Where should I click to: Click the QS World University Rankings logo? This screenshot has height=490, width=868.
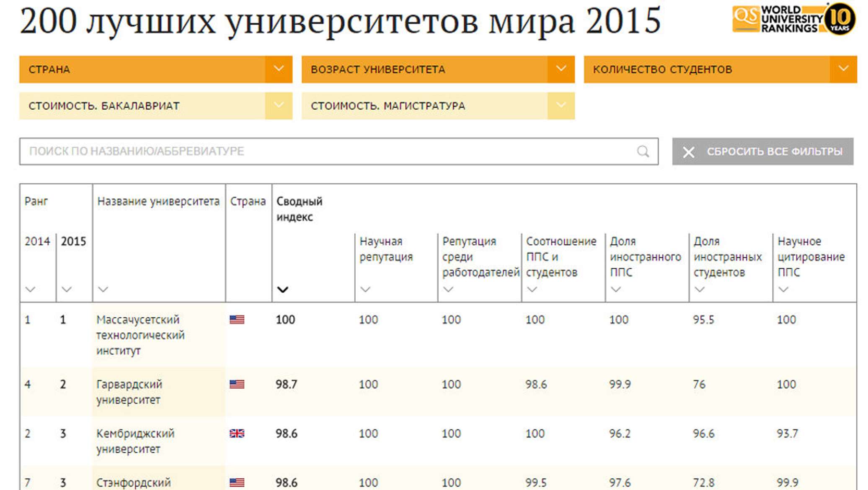pos(794,19)
